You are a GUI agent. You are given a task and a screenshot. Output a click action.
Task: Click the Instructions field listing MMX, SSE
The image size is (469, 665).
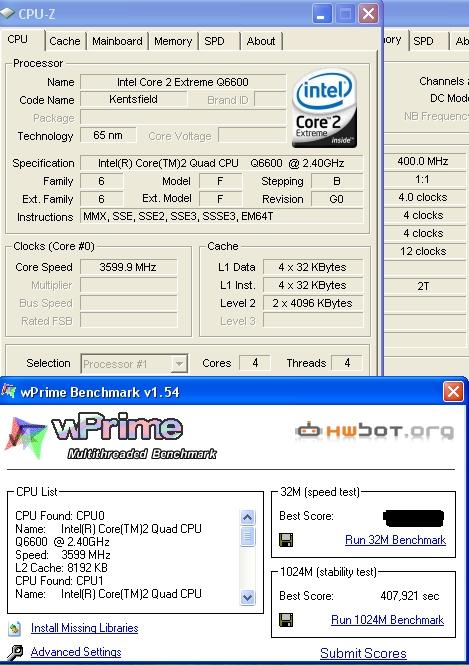(x=221, y=216)
